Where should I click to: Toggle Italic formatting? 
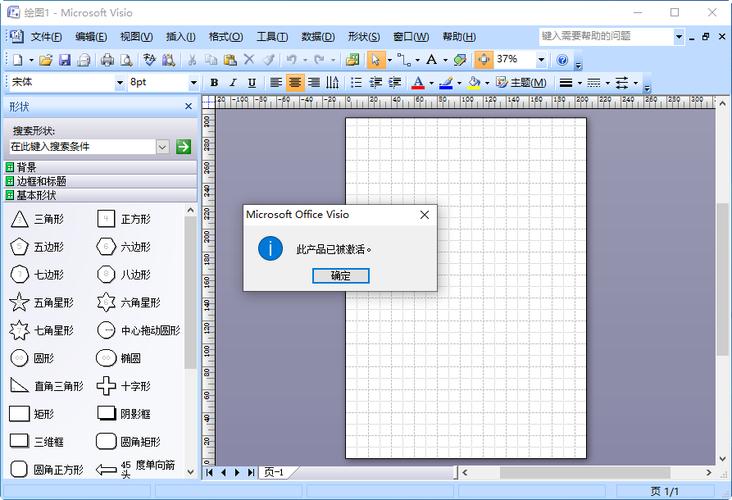pyautogui.click(x=233, y=83)
